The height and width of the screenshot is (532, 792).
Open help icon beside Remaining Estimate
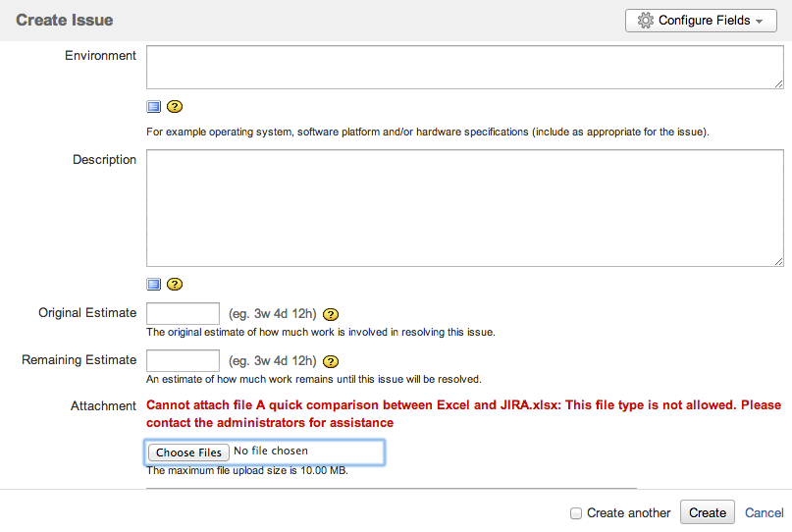pyautogui.click(x=331, y=361)
